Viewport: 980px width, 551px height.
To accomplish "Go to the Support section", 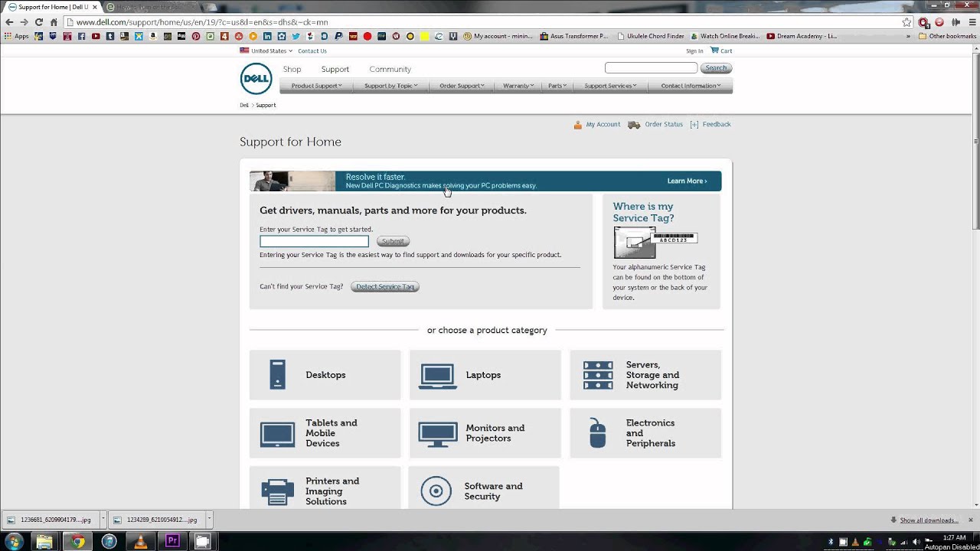I will click(x=335, y=69).
